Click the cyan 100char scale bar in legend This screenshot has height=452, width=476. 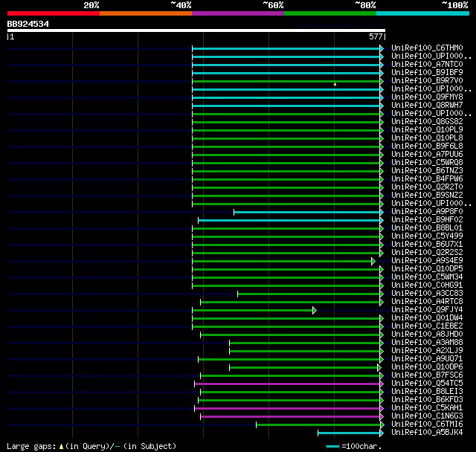(x=332, y=447)
